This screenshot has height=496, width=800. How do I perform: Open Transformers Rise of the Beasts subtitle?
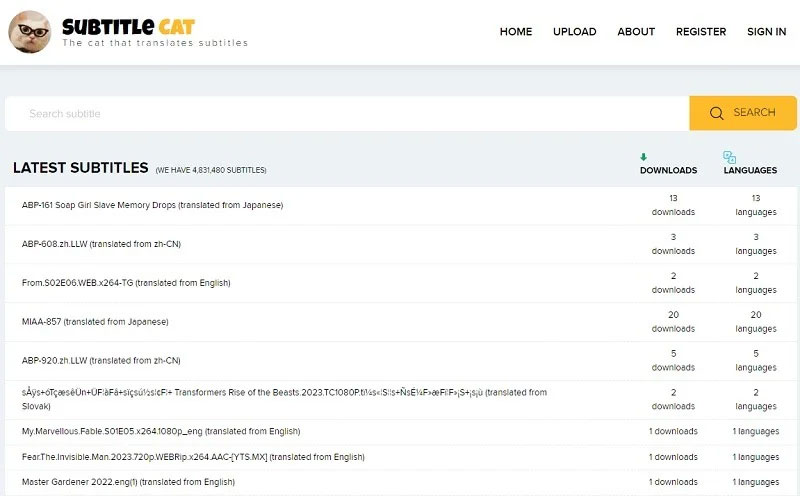[284, 393]
